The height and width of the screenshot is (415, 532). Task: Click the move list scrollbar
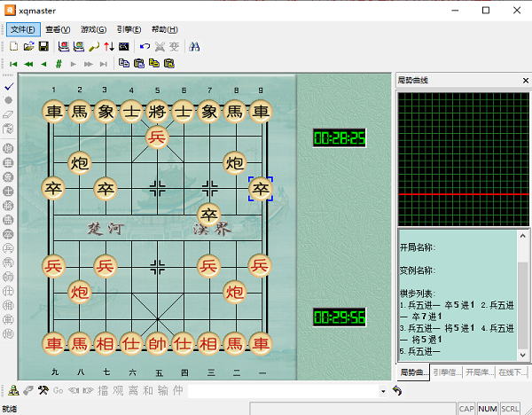point(522,301)
